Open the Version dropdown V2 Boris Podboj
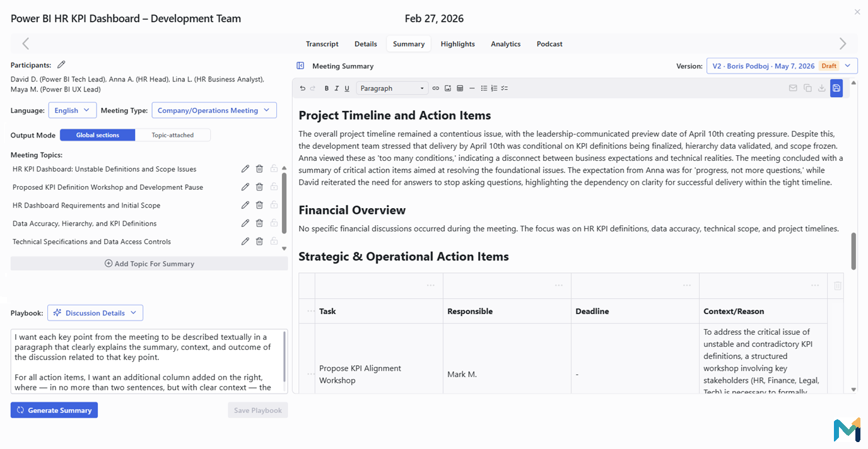The width and height of the screenshot is (868, 449). click(x=782, y=66)
